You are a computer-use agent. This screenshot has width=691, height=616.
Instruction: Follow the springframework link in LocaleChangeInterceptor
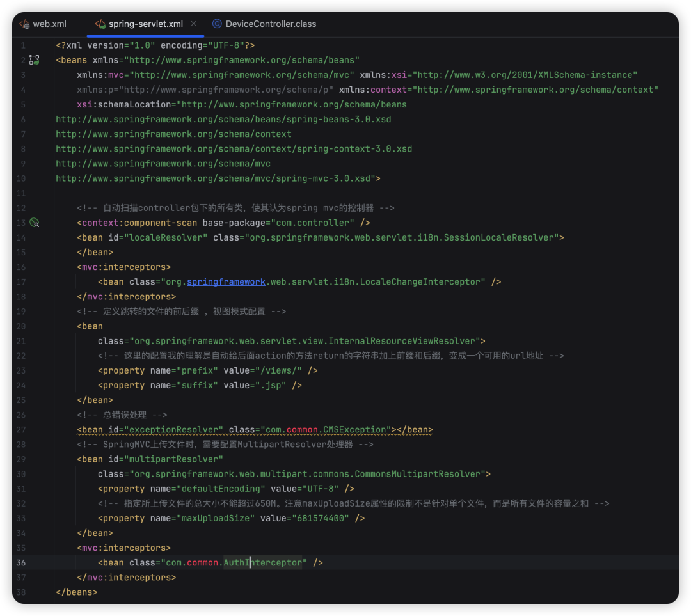click(x=226, y=282)
